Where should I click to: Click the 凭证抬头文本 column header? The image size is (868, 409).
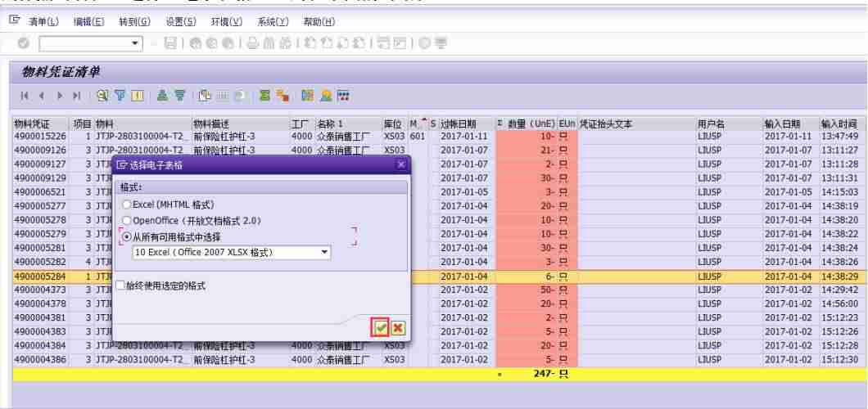pos(636,124)
